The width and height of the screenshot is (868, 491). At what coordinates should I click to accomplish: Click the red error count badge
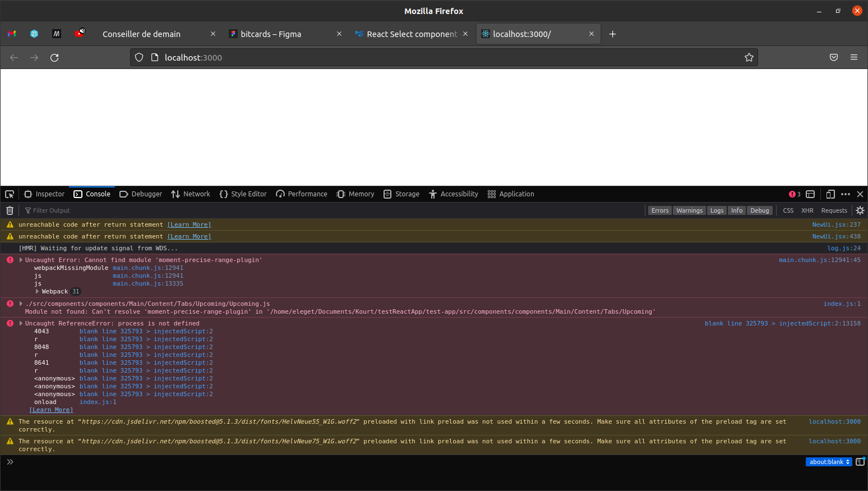(x=795, y=194)
